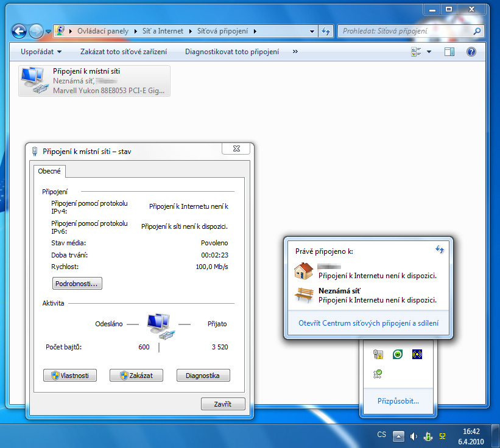Select Připojení k místní síti adapter item
The image size is (500, 448).
[94, 80]
